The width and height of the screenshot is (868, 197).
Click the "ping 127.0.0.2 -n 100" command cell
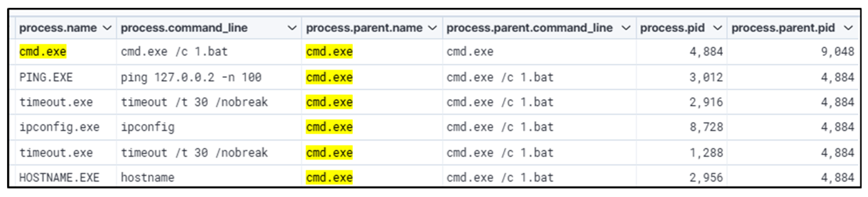pyautogui.click(x=191, y=77)
